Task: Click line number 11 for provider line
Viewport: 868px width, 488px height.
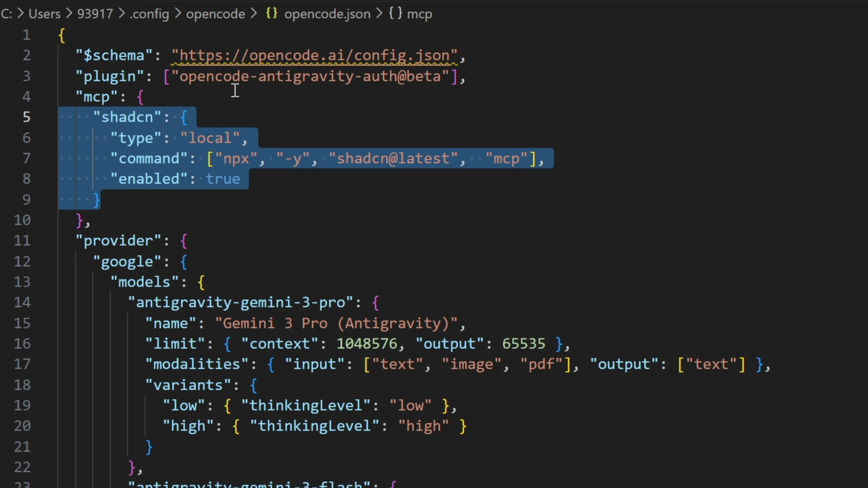Action: 22,241
